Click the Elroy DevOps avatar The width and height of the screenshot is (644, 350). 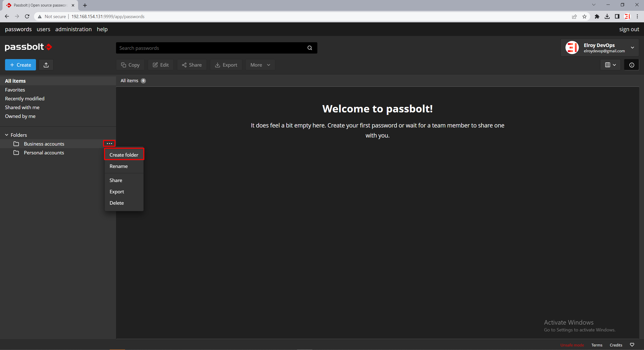point(572,48)
